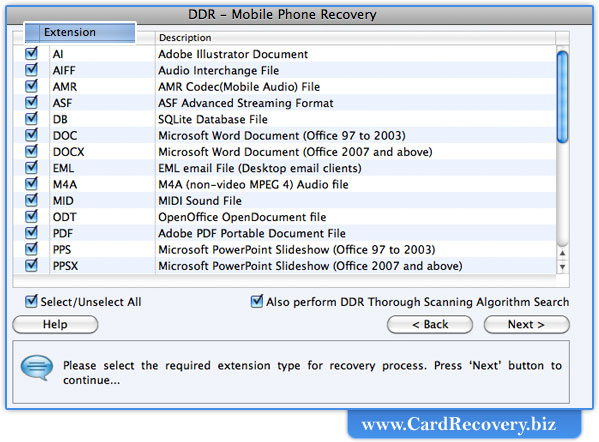
Task: Select 'ASF Advanced Streaming Format' description
Action: pos(246,103)
